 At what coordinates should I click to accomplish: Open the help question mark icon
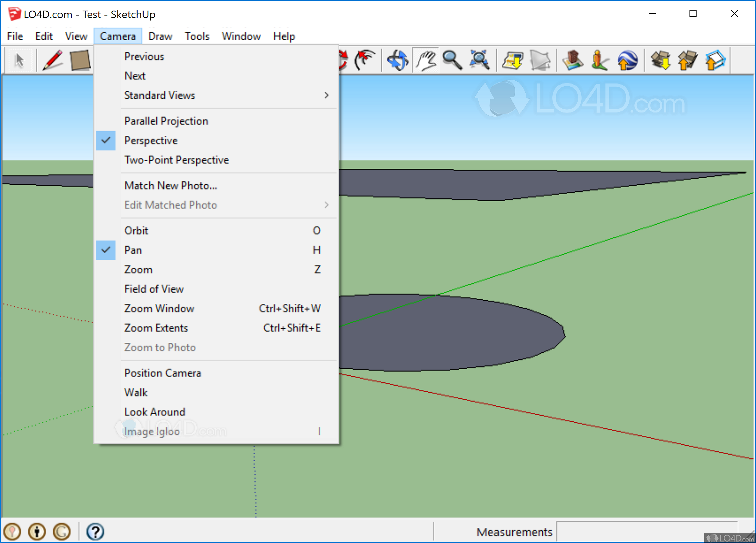pyautogui.click(x=95, y=531)
